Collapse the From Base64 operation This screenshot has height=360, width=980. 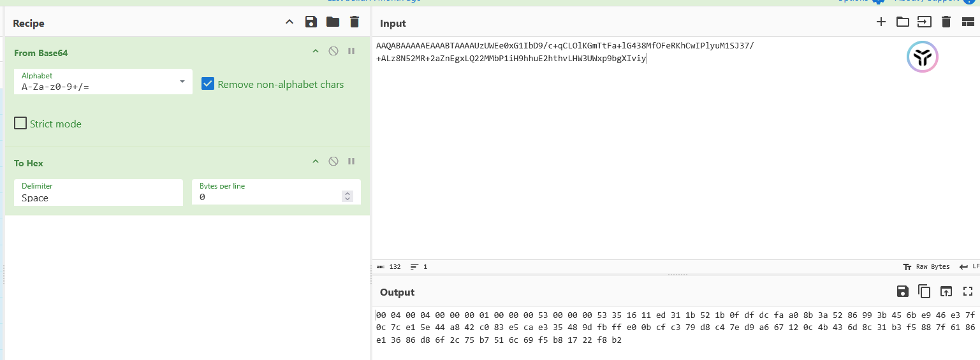[315, 52]
